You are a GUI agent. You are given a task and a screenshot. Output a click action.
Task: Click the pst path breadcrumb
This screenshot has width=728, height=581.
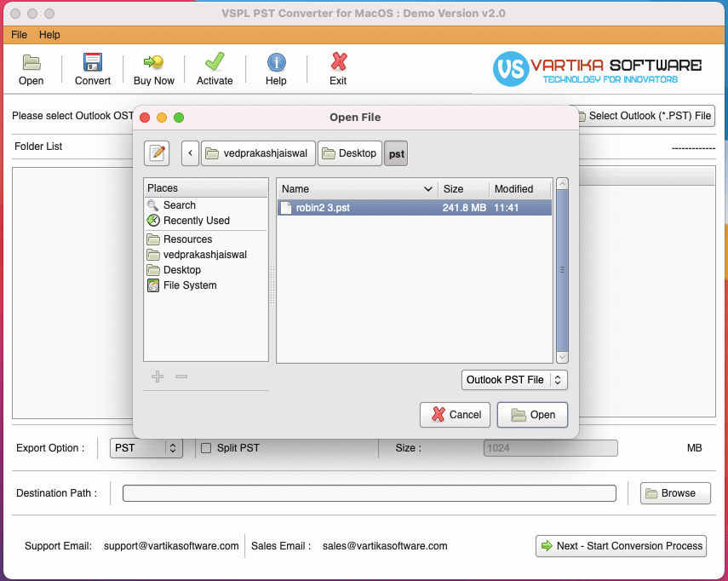[x=396, y=153]
